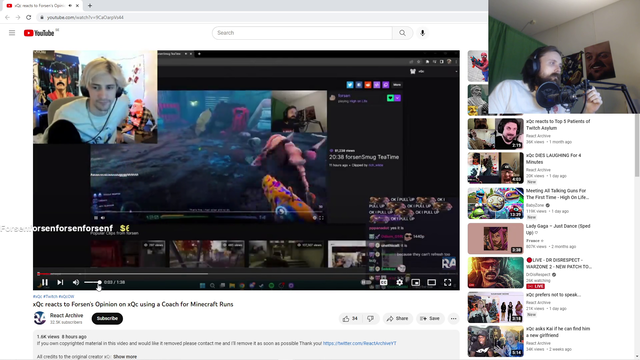Enable miniplayer mode
Image resolution: width=640 pixels, height=360 pixels.
pos(416,282)
